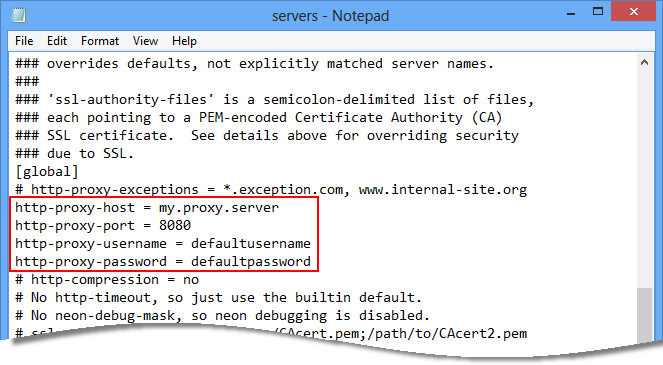The image size is (663, 365).
Task: Open the File menu
Action: (x=24, y=41)
